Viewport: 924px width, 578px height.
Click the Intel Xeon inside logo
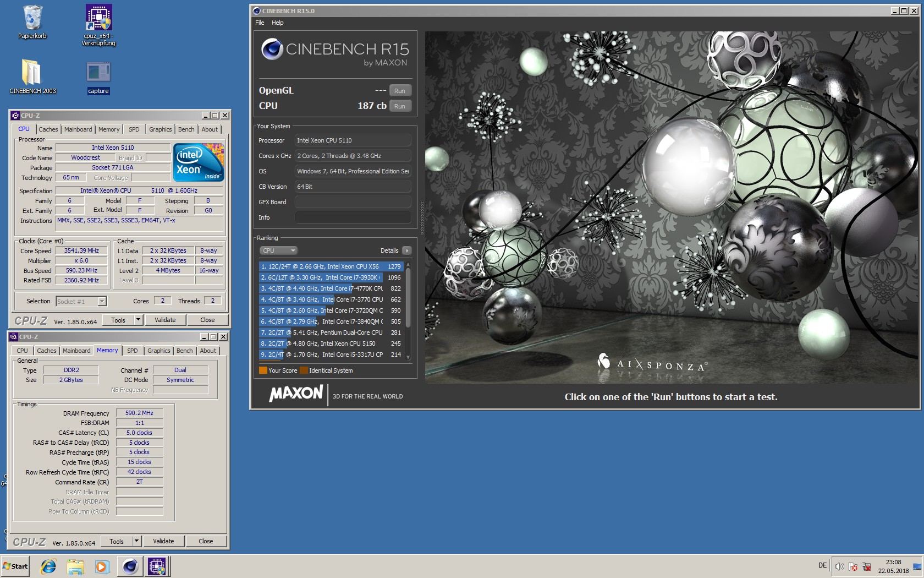click(199, 162)
